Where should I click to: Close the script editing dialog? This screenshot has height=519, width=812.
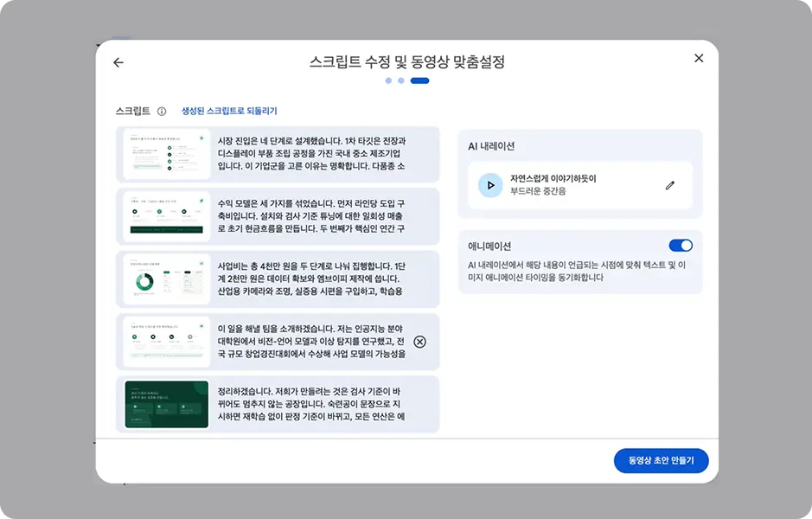pyautogui.click(x=699, y=58)
